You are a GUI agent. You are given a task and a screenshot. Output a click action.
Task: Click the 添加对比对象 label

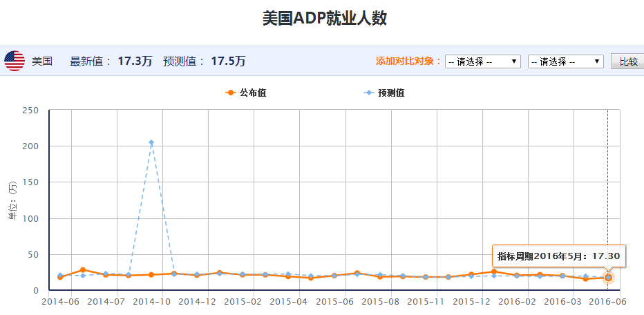408,61
